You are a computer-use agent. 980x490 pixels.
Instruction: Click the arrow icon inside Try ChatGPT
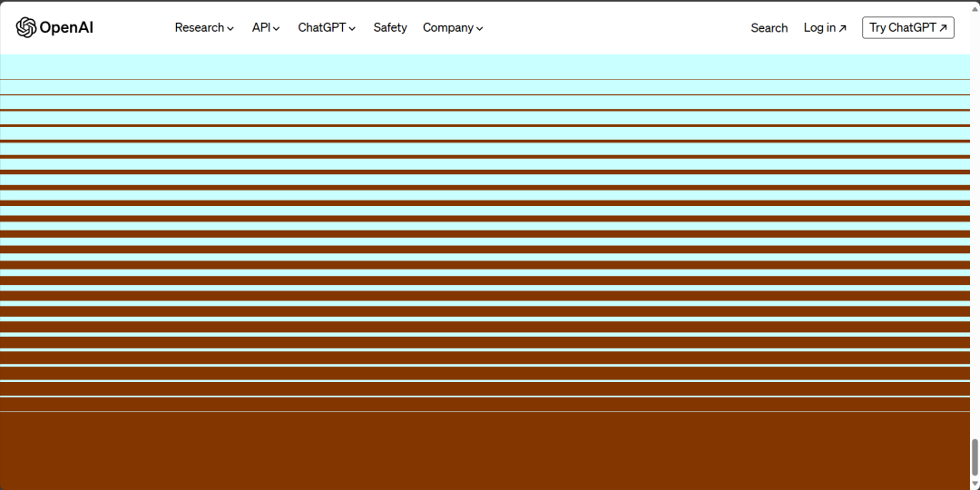[x=943, y=28]
